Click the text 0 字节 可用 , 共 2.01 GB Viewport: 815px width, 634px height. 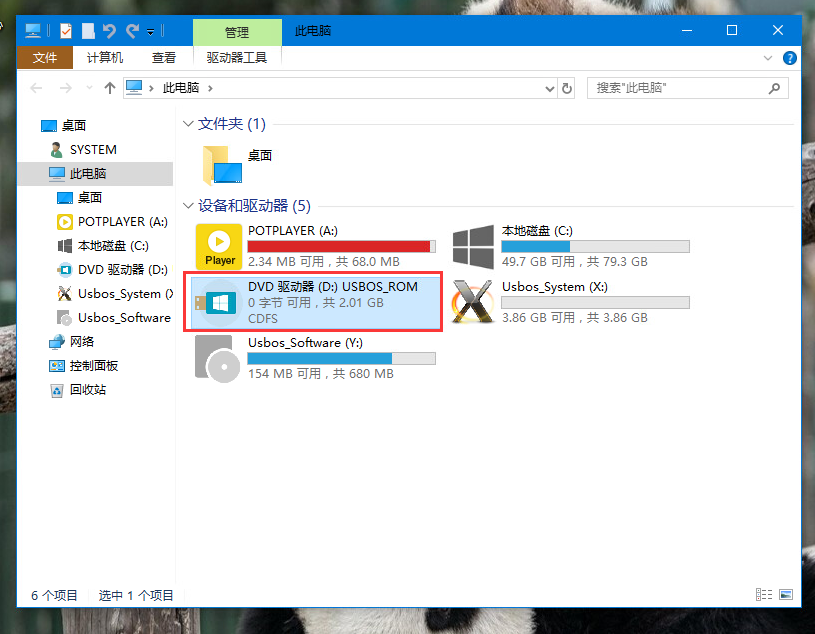coord(316,303)
